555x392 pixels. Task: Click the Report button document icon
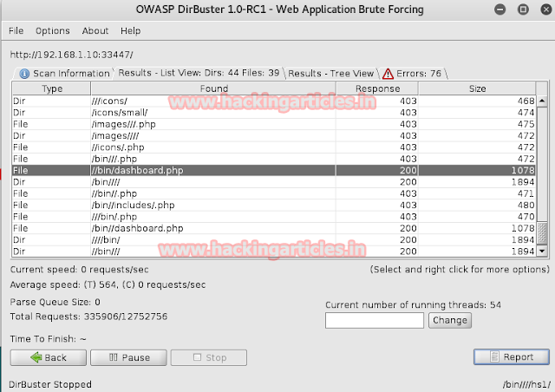point(494,356)
